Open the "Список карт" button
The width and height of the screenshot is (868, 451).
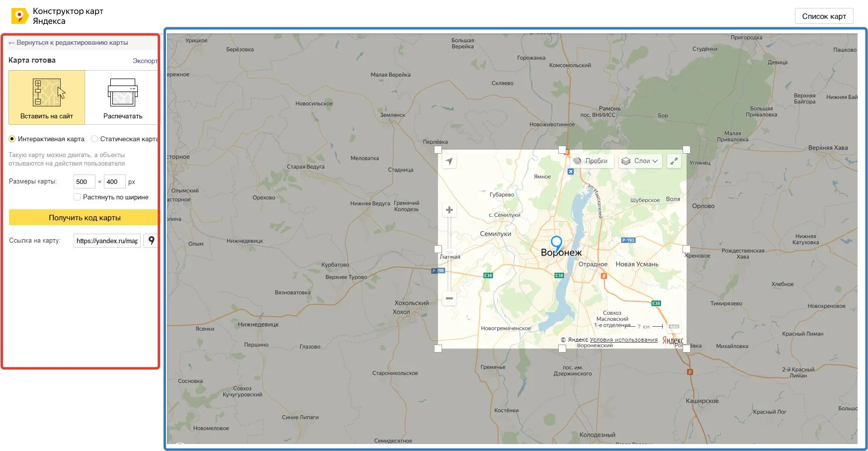pyautogui.click(x=824, y=16)
